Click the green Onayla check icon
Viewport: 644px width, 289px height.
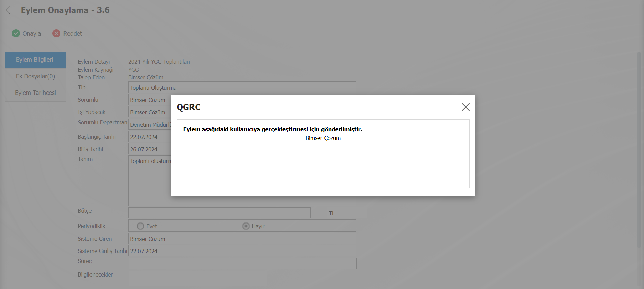tap(16, 33)
